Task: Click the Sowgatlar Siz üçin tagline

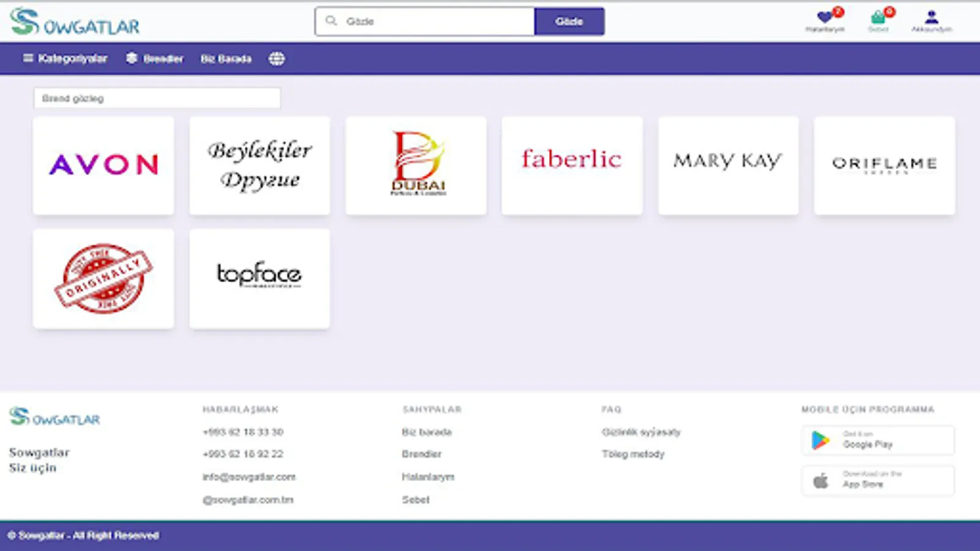Action: tap(39, 460)
